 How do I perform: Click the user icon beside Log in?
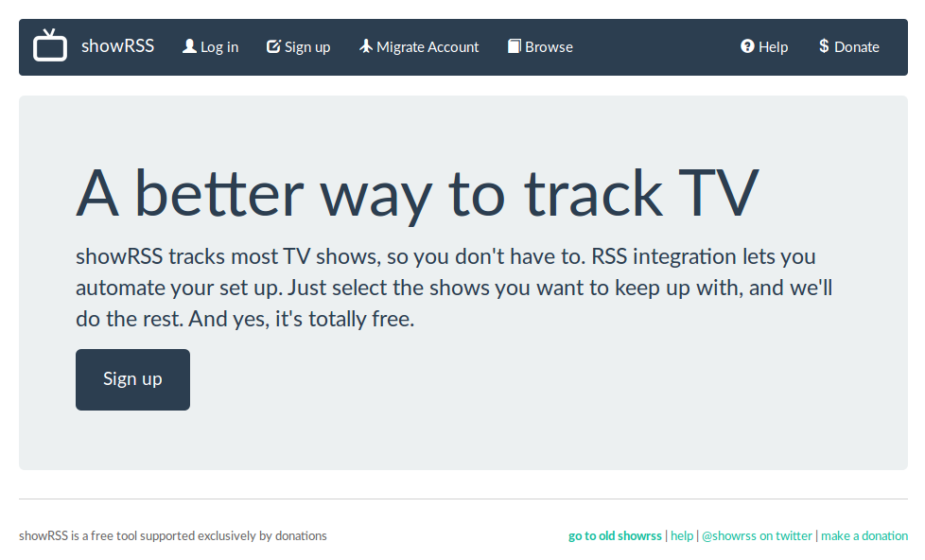point(189,46)
